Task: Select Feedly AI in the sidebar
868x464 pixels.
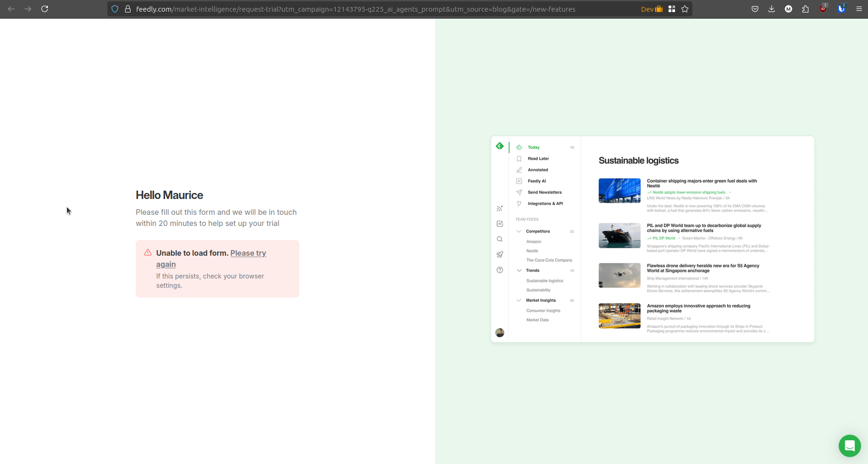Action: 537,181
